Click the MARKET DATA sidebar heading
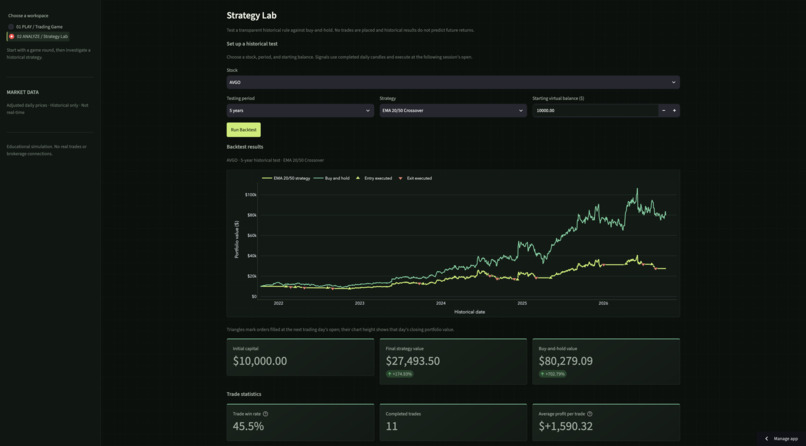The image size is (806, 446). coord(23,92)
